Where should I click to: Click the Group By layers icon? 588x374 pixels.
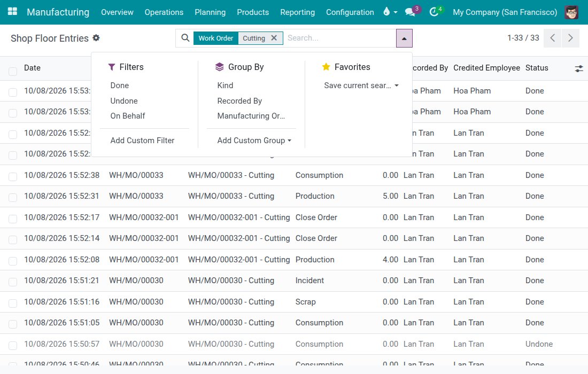pos(219,67)
